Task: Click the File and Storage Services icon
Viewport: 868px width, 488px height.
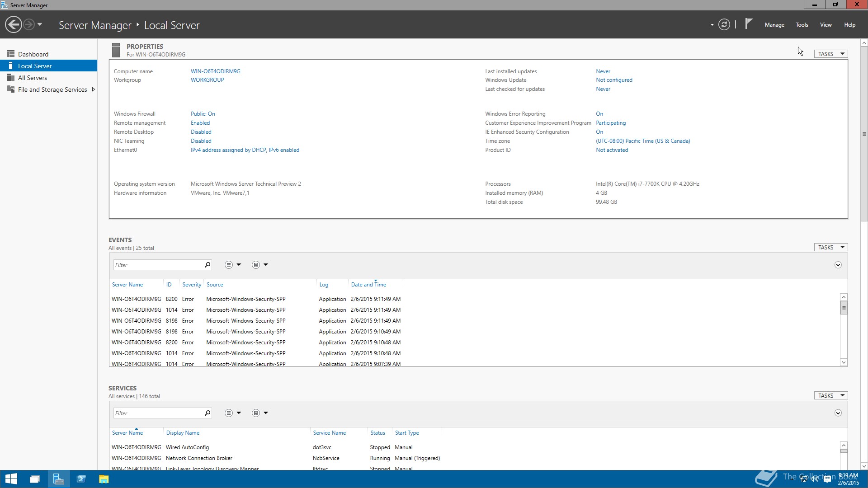Action: [x=11, y=89]
